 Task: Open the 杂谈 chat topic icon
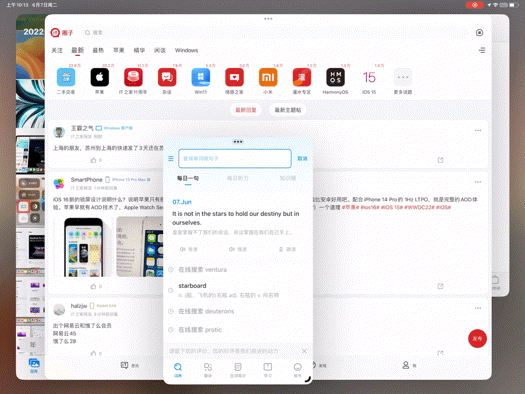[x=167, y=77]
